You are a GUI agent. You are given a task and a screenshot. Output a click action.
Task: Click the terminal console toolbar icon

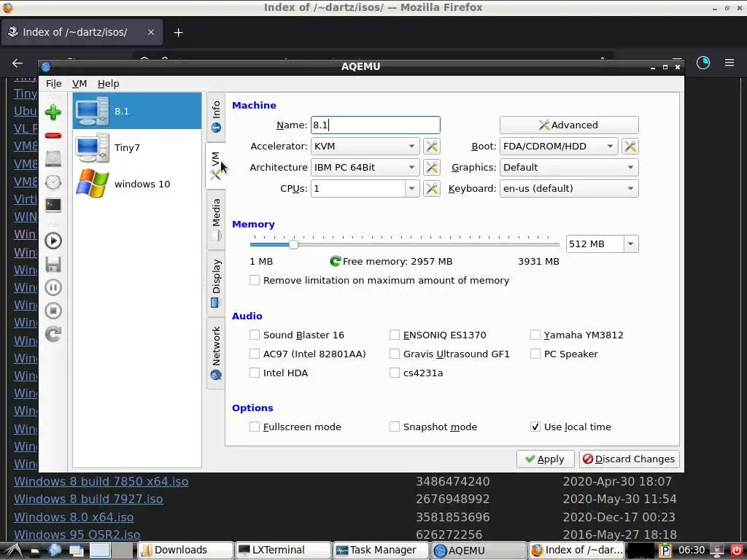click(x=53, y=205)
